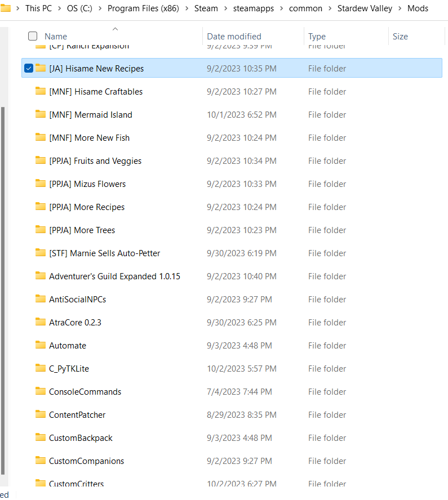Click the folder icon at the start of the address bar
448x500 pixels.
pos(6,8)
